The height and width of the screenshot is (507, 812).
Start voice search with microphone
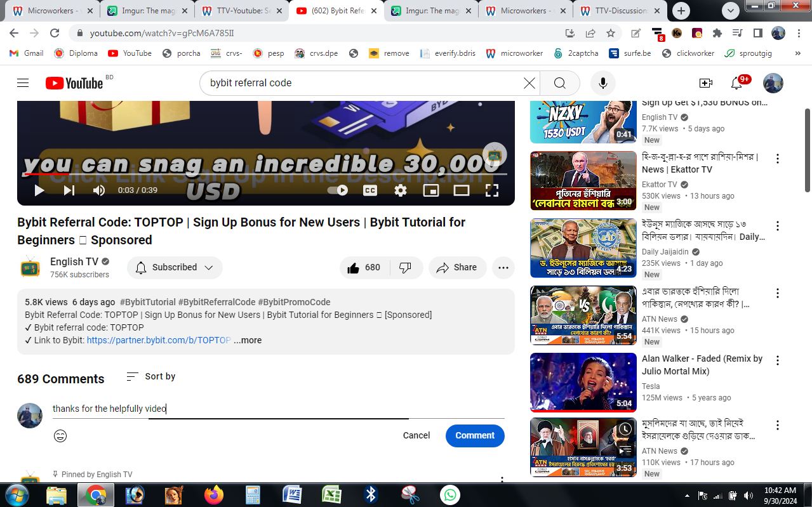pos(603,83)
